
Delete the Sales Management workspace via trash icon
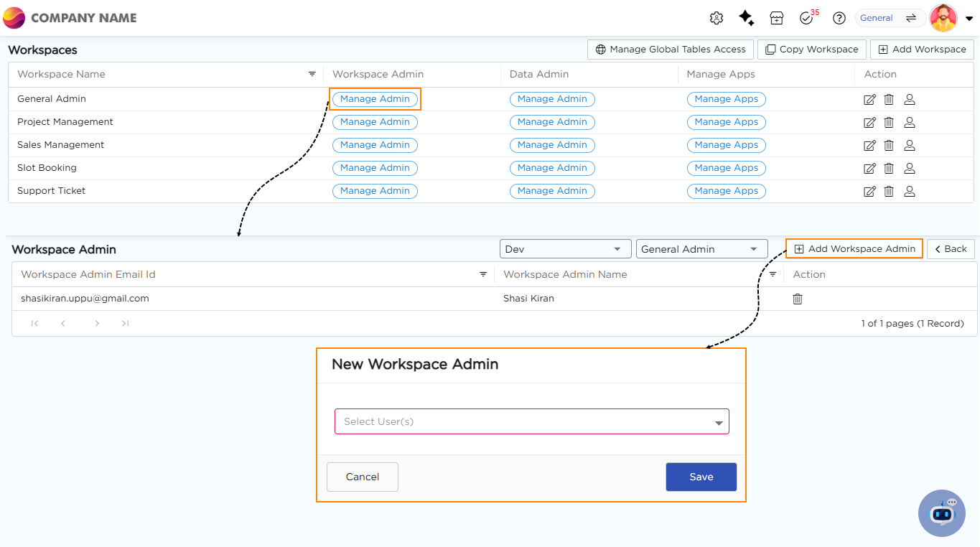[889, 145]
